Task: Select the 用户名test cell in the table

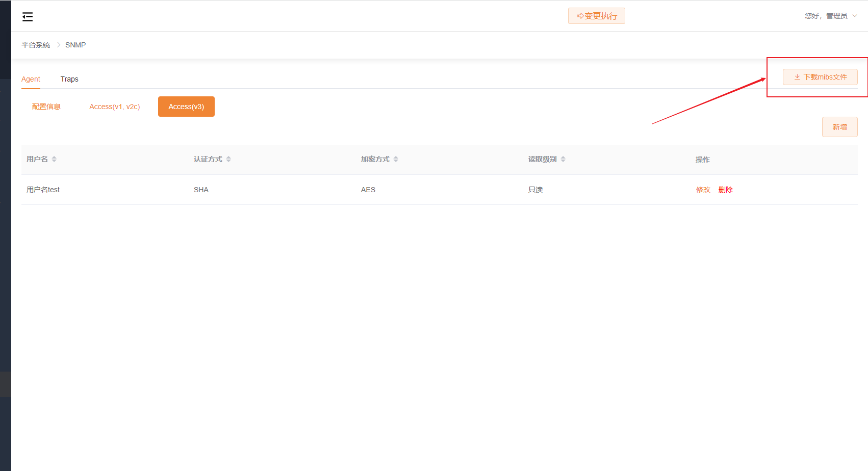Action: 43,190
